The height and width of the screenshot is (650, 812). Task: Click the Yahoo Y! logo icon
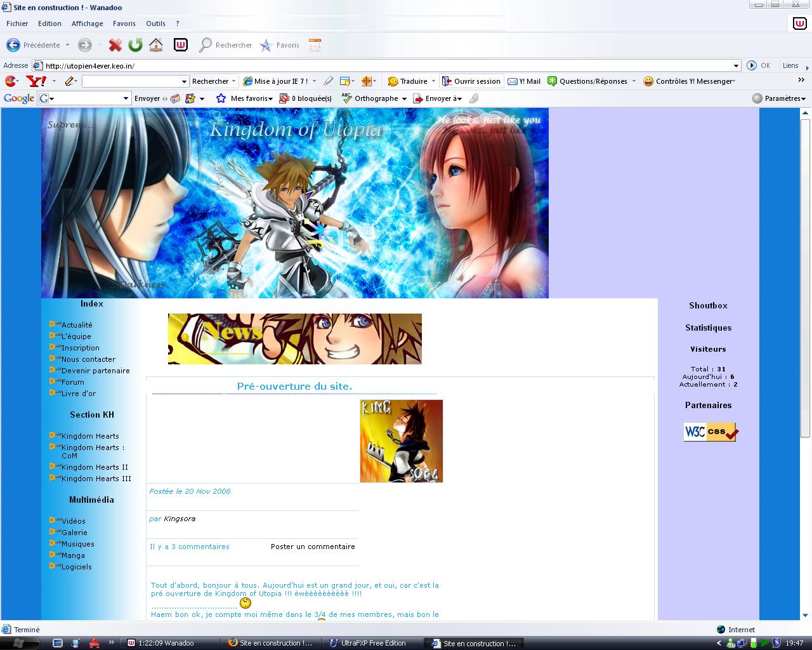36,81
